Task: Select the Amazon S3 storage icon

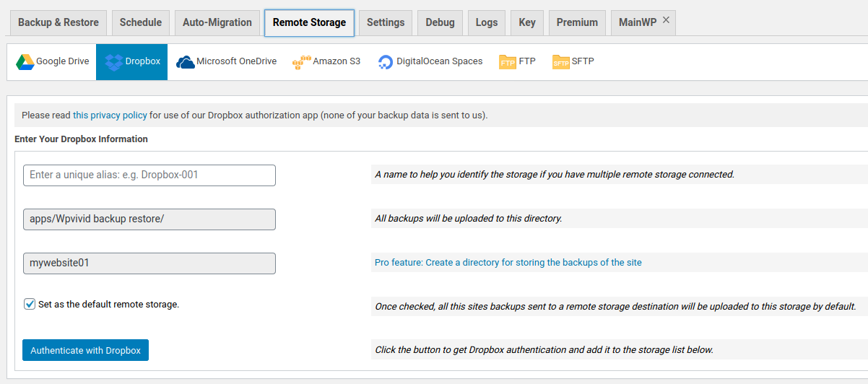Action: coord(301,62)
